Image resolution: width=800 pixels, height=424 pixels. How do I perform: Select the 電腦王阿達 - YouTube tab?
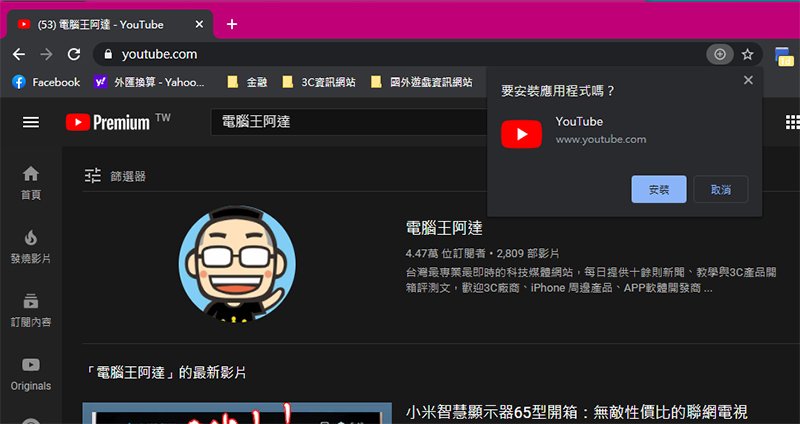[110, 24]
